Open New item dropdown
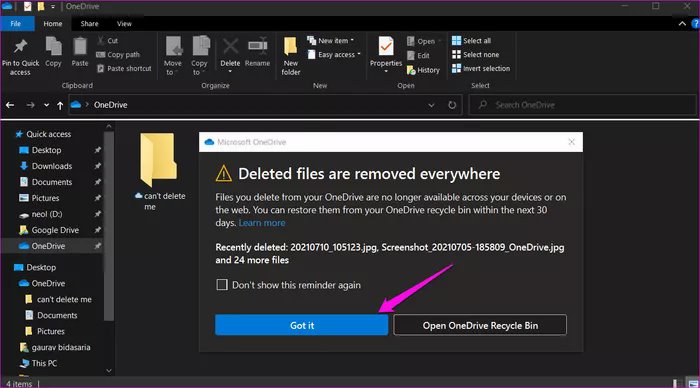Viewport: 700px width, 388px height. (331, 41)
